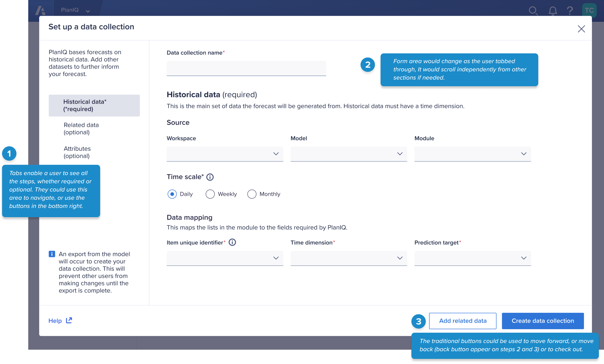Click the Create data collection button
Image resolution: width=604 pixels, height=364 pixels.
pos(542,321)
